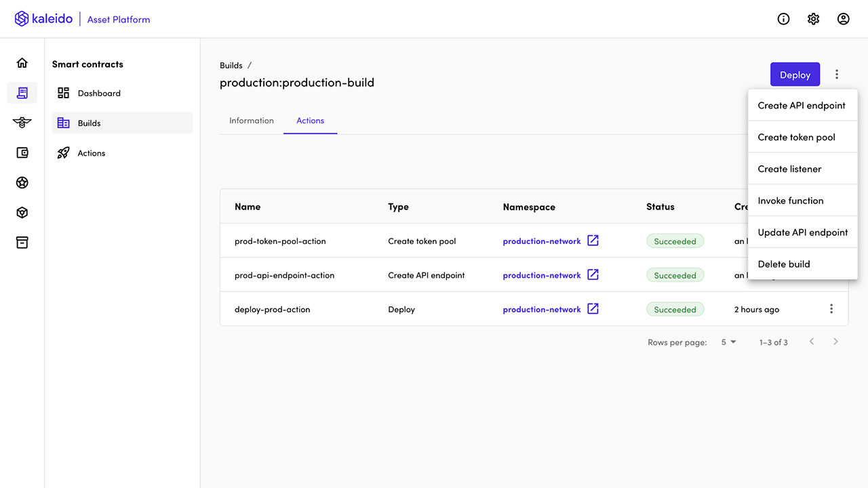Screen dimensions: 868x488
Task: Switch to the Information tab
Action: click(252, 121)
